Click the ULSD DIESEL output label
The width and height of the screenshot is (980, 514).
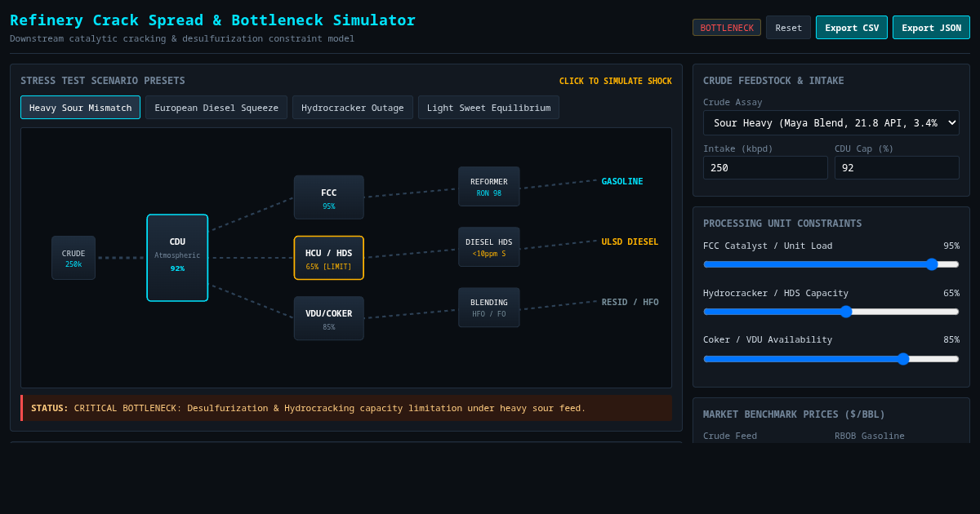(x=630, y=241)
